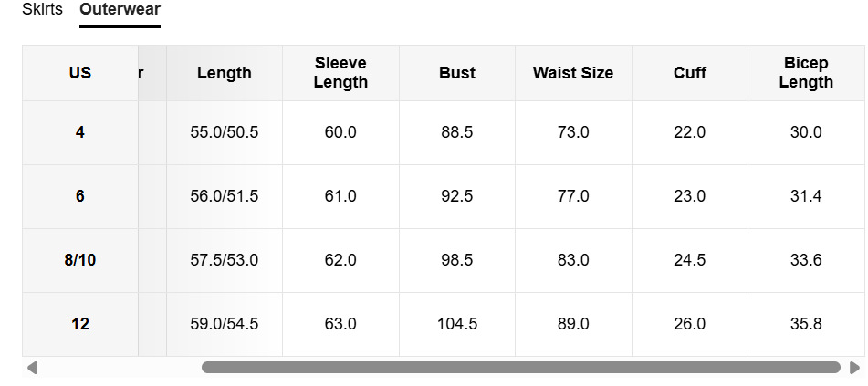
Task: Select the 22.0 cuff value cell
Action: [690, 132]
